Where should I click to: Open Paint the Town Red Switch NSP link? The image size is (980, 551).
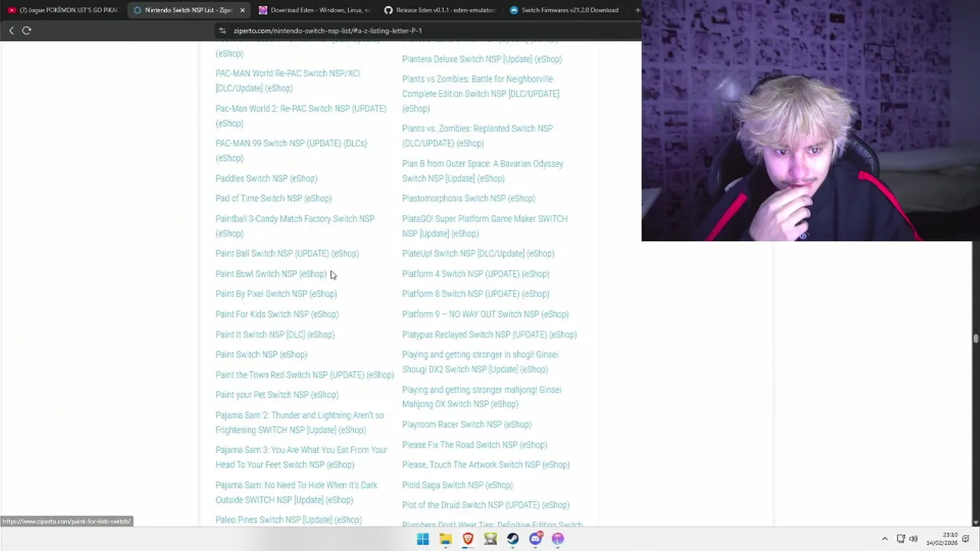tap(305, 375)
